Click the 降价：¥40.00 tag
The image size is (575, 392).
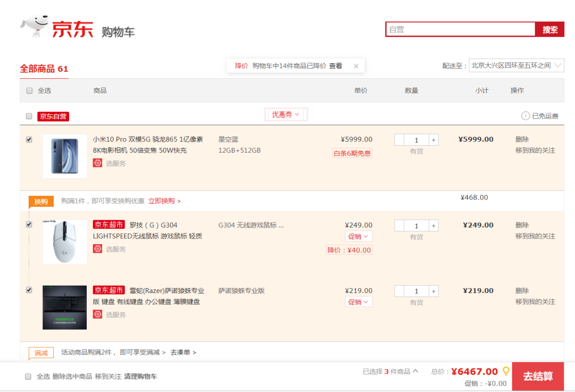pyautogui.click(x=349, y=250)
